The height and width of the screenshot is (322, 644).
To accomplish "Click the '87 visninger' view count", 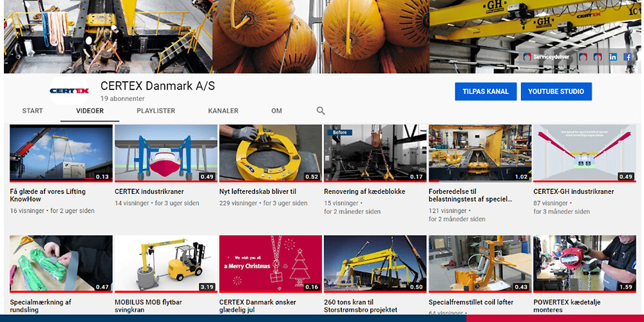I will coord(551,204).
